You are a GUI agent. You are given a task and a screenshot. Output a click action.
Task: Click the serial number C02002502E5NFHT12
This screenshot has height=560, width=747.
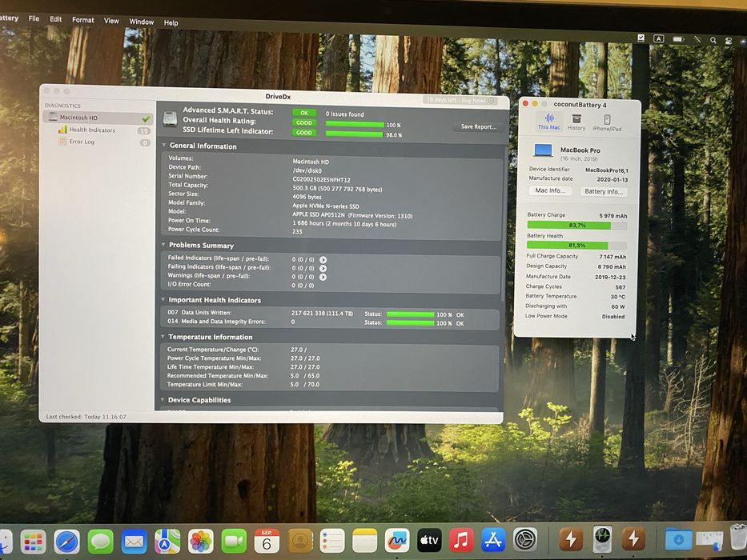pos(321,180)
